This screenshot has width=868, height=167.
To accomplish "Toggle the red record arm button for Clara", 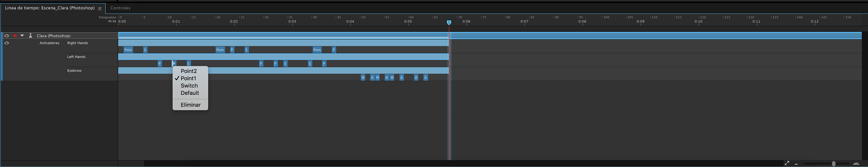I will pos(15,35).
